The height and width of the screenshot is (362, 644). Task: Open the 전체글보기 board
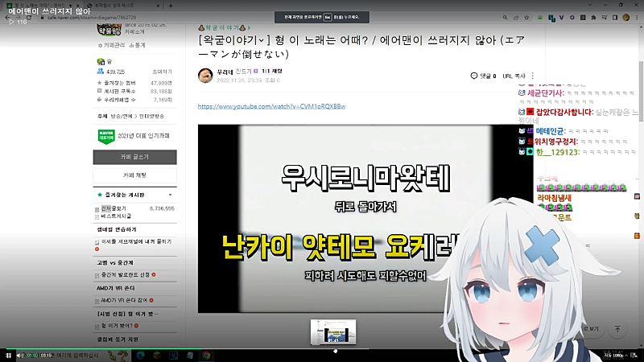114,208
